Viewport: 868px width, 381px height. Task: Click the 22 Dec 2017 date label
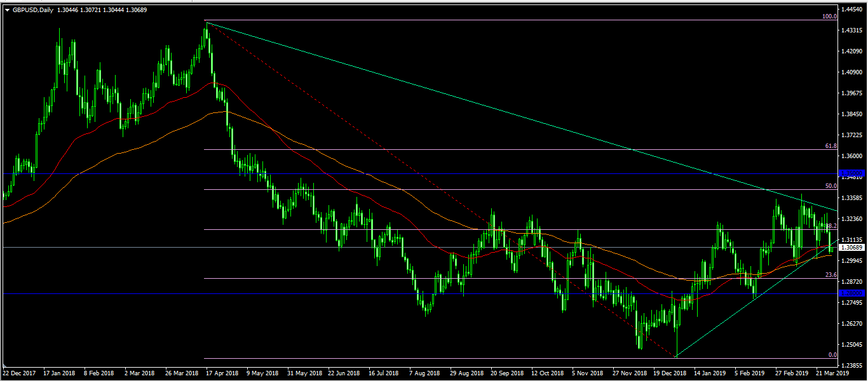coord(18,373)
